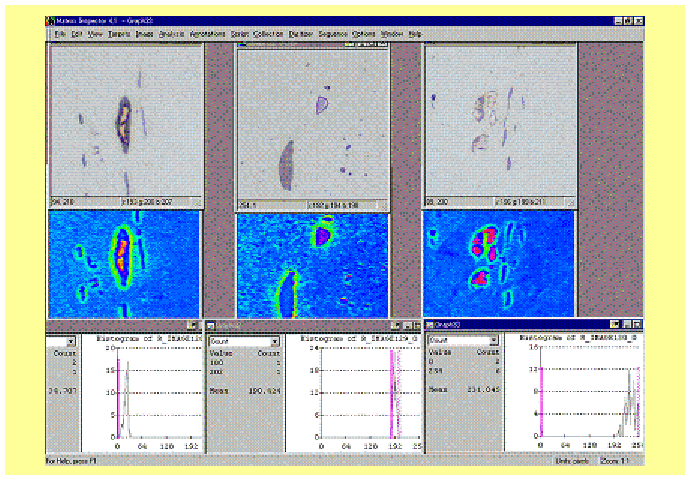The height and width of the screenshot is (480, 690).
Task: Open the Window menu
Action: tap(392, 34)
